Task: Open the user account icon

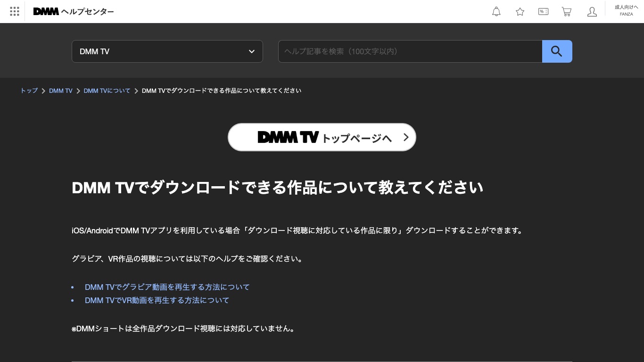Action: coord(592,12)
